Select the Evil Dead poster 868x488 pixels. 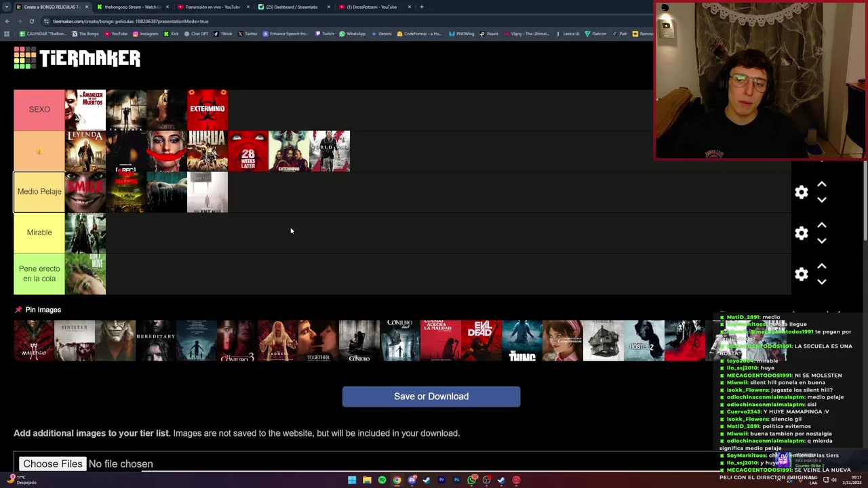tap(481, 341)
